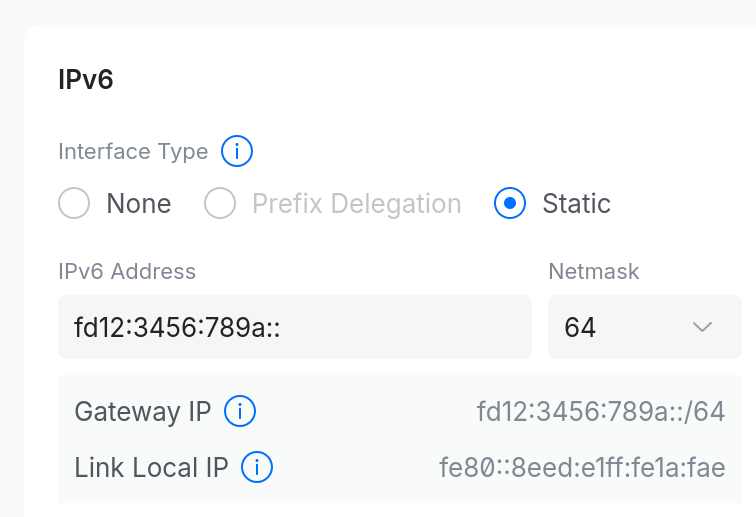Click the Interface Type label
Viewport: 756px width, 517px height.
pyautogui.click(x=133, y=151)
